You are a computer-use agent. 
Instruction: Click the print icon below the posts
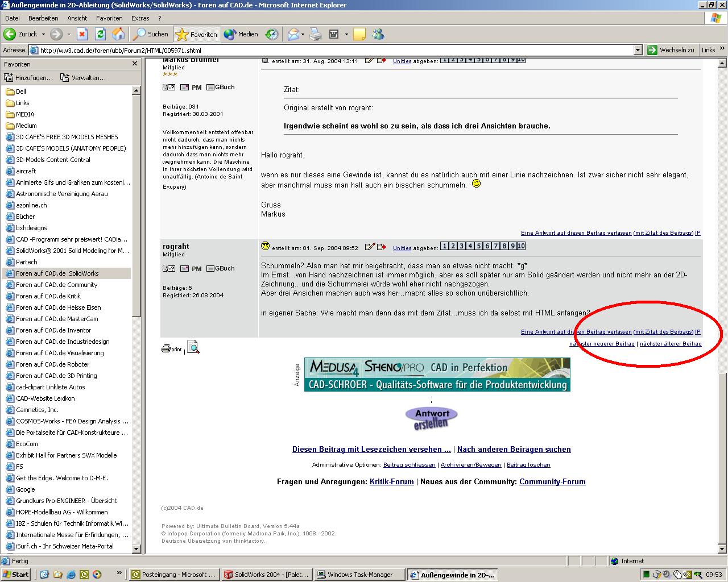coord(172,348)
